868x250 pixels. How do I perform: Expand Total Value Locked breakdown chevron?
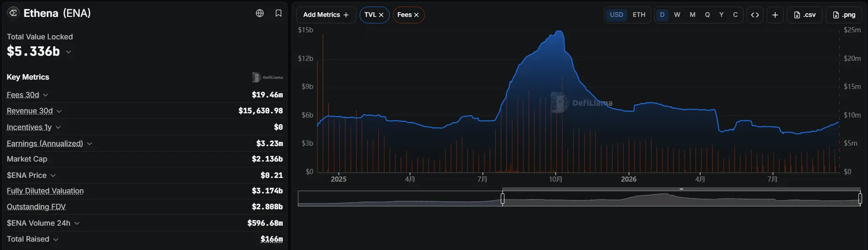tap(68, 52)
